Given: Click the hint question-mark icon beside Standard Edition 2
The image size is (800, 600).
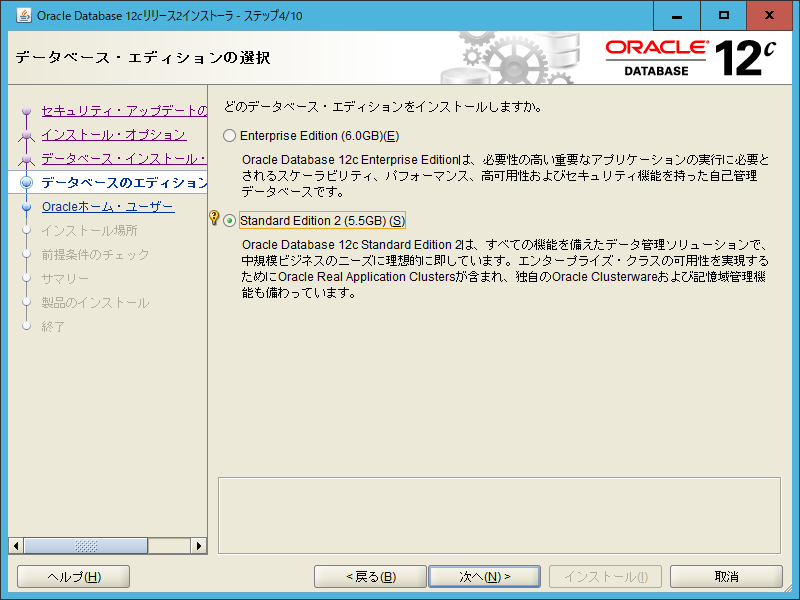Looking at the screenshot, I should pos(216,218).
